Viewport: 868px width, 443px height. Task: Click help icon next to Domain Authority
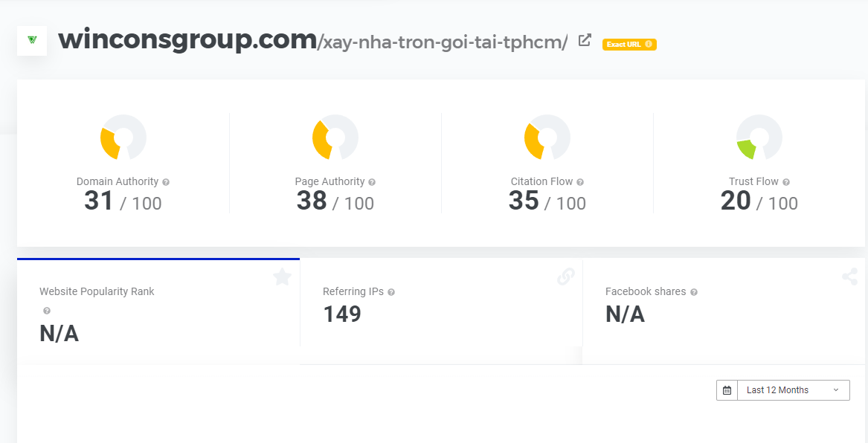(x=166, y=182)
